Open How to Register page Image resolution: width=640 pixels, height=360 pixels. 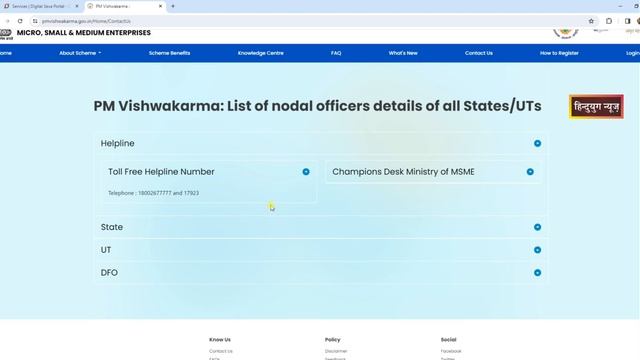[559, 53]
